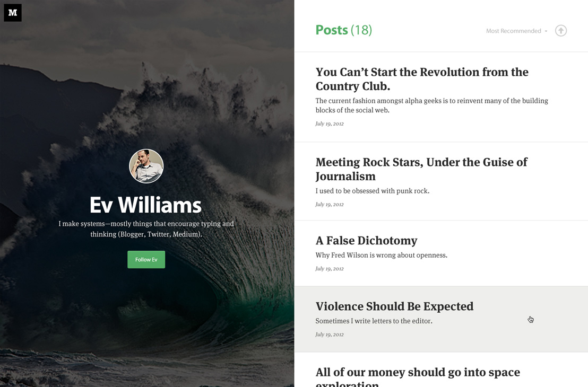This screenshot has height=387, width=588.
Task: Click the up-arrow circle icon near Most Recommended
Action: pos(560,31)
